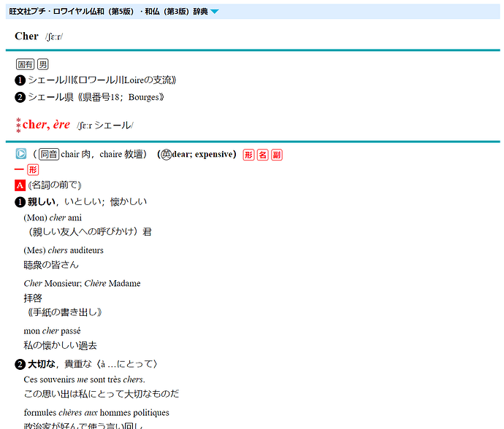504x429 pixels.
Task: Click translation この思い出は私にとって大切なものだ
Action: [102, 394]
